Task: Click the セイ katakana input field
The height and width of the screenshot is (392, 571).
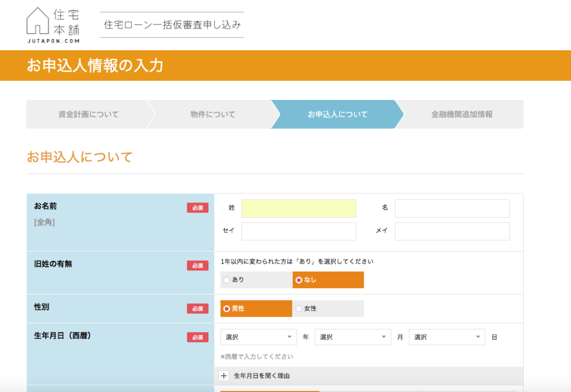Action: coord(298,231)
